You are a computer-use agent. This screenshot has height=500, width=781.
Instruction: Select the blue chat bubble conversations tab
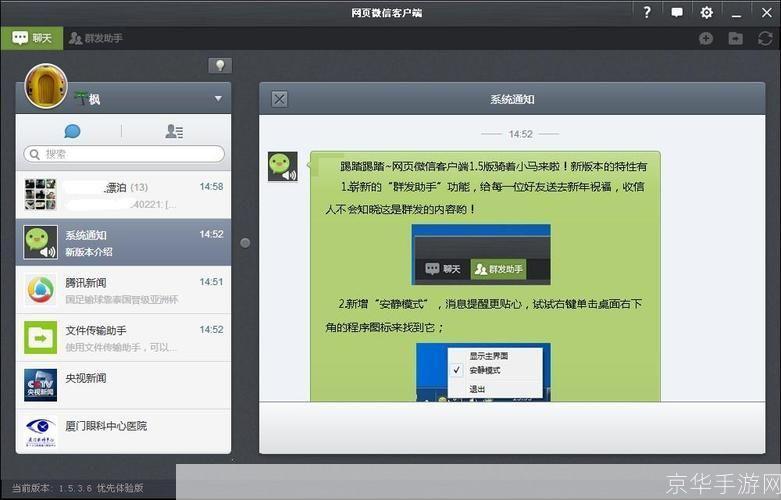pos(72,131)
